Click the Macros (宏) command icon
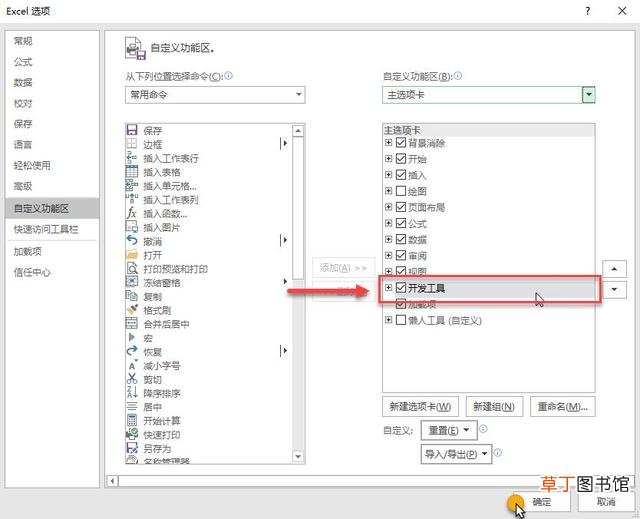Viewport: 640px width, 519px height. [132, 337]
